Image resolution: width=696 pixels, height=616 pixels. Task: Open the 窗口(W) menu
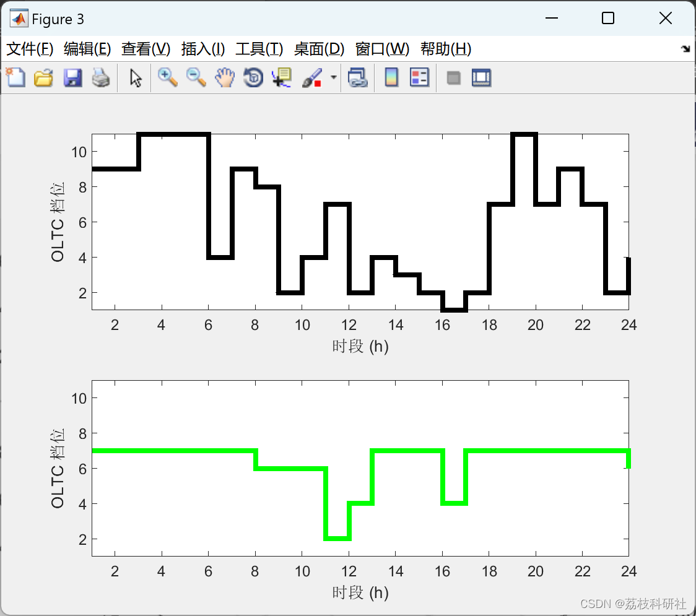(x=382, y=49)
